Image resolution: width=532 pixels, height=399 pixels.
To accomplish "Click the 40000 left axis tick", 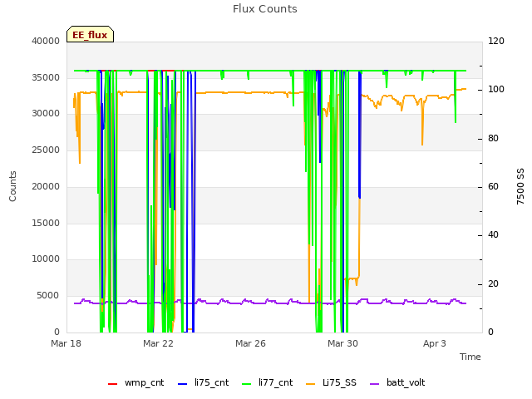I will (46, 41).
